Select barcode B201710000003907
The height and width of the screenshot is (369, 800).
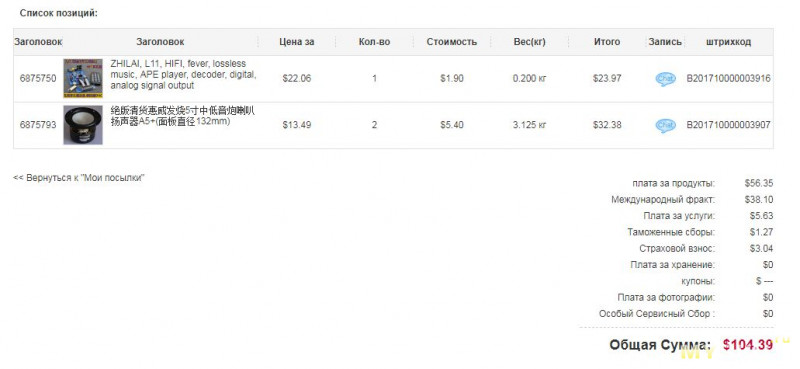[729, 125]
